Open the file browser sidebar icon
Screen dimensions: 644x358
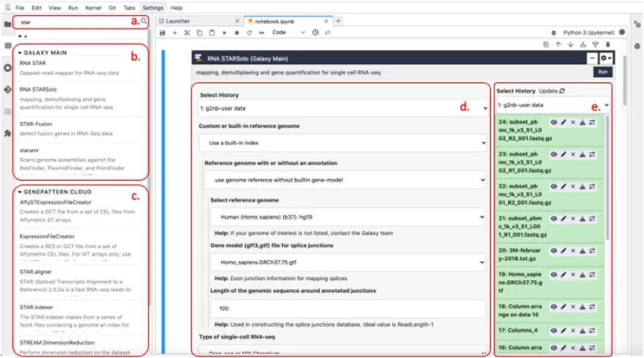8,24
